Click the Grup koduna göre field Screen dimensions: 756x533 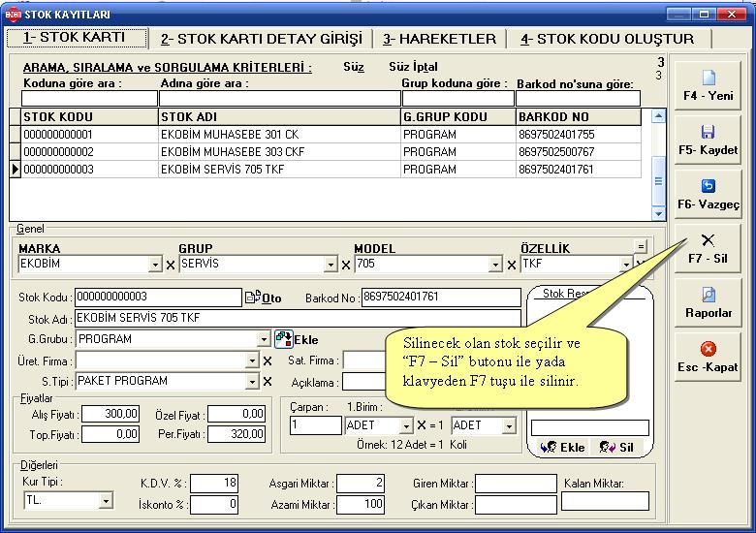pyautogui.click(x=458, y=98)
